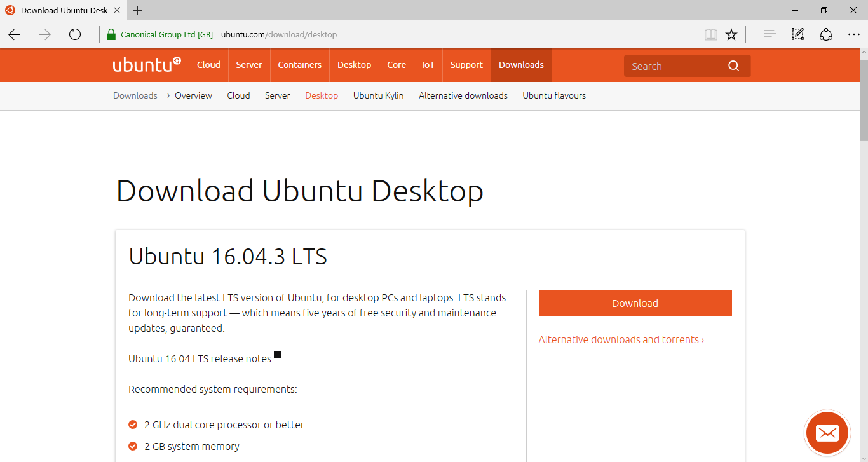Click the search magnifier icon

click(734, 66)
